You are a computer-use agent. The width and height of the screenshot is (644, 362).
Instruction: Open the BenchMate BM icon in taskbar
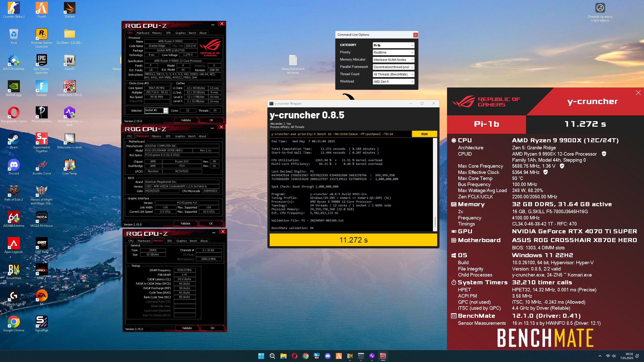350,356
